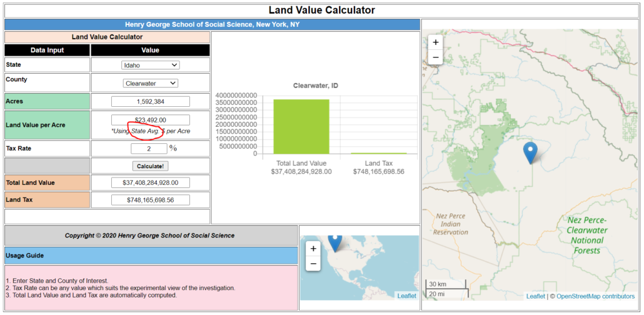Viewport: 644px width, 315px height.
Task: Click the blue marker on large map
Action: (530, 152)
